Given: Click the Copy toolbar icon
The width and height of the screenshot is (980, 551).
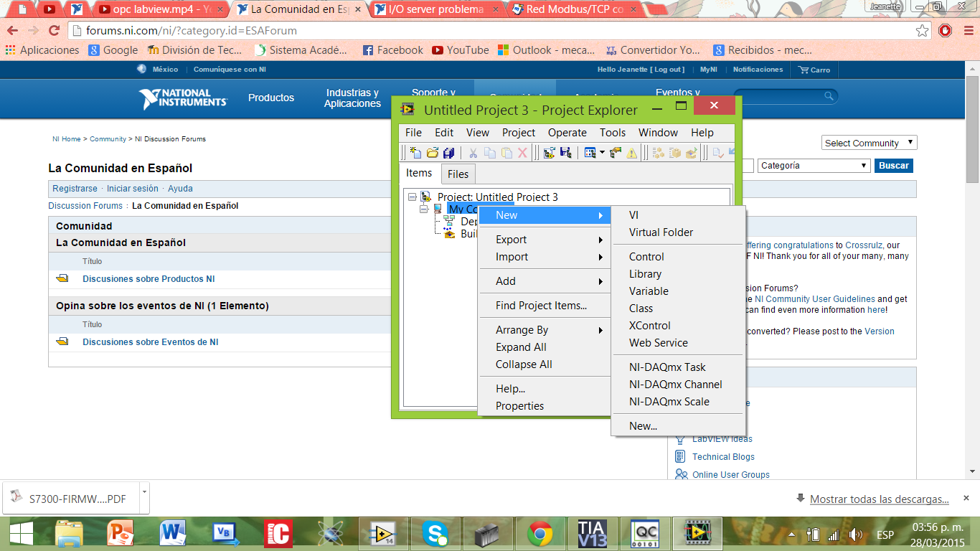Looking at the screenshot, I should (x=490, y=152).
